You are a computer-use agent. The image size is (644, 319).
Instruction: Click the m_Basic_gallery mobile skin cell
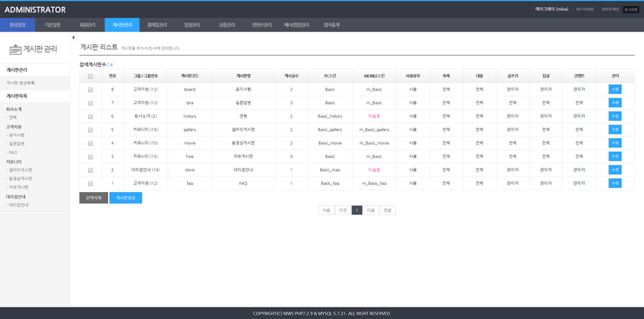coord(374,130)
